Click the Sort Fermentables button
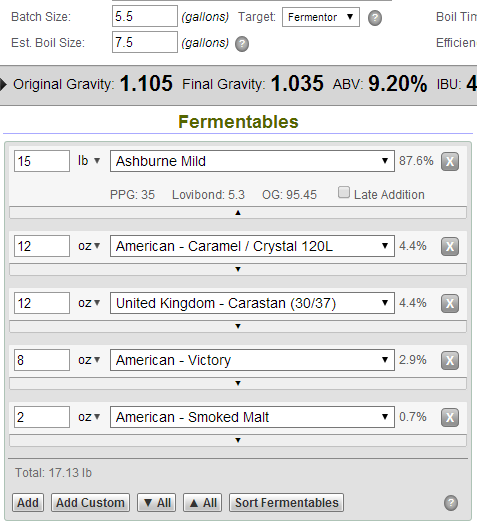The width and height of the screenshot is (477, 529). pyautogui.click(x=286, y=503)
